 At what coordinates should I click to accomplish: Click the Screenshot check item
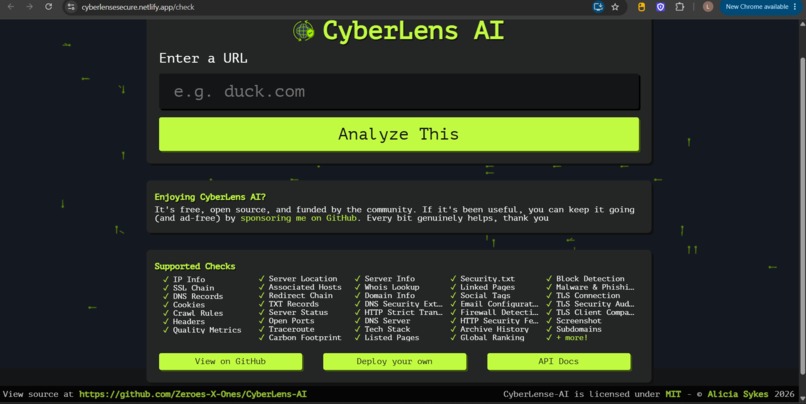(578, 321)
